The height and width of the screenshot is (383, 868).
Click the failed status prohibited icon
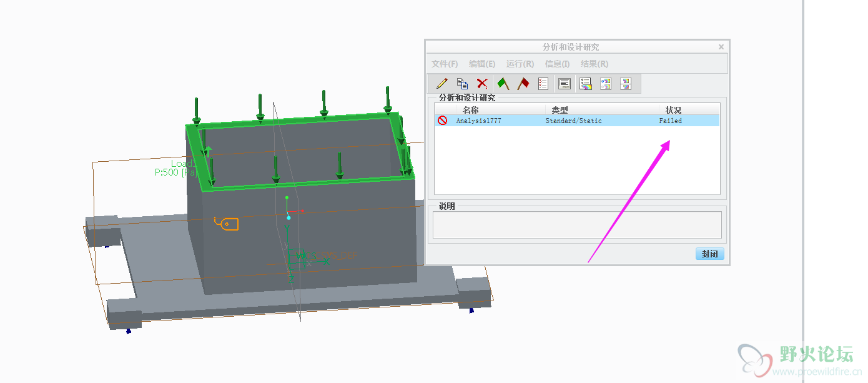[x=442, y=121]
